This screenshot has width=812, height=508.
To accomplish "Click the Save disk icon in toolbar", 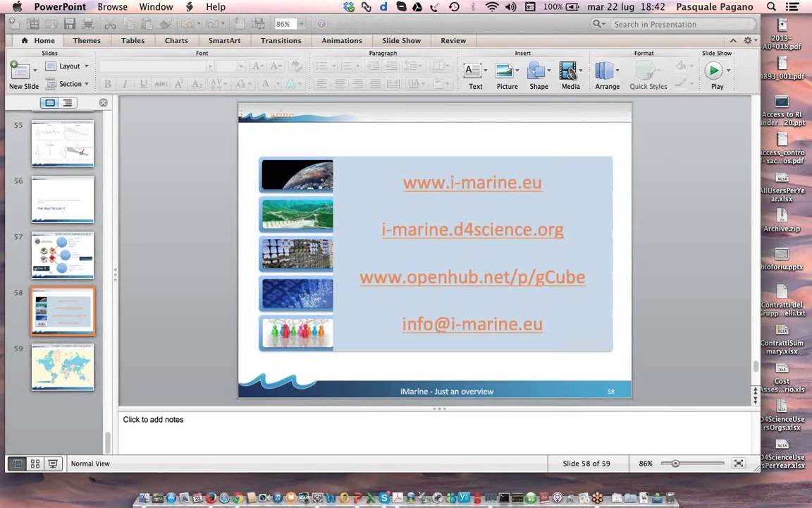I will 69,24.
